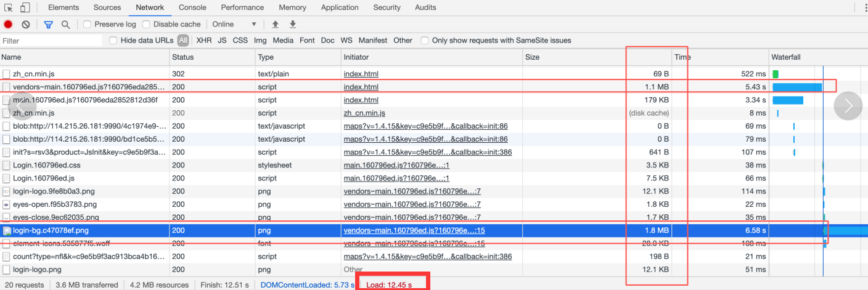
Task: Click the right carousel arrow
Action: [x=848, y=106]
